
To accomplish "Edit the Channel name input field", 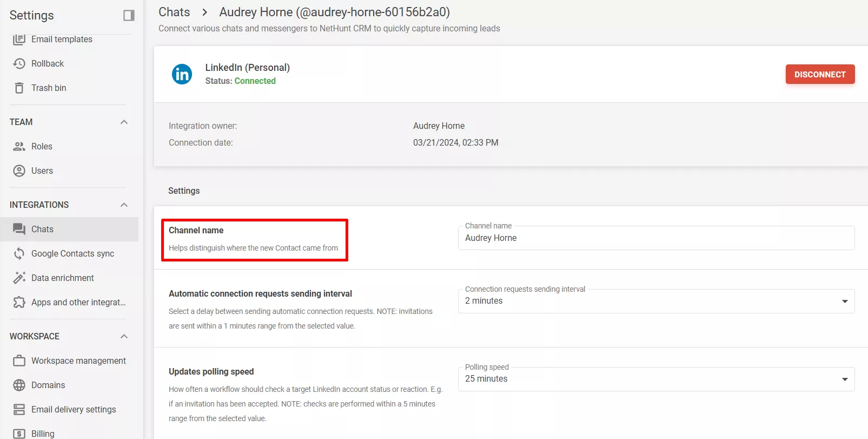I will pos(656,238).
